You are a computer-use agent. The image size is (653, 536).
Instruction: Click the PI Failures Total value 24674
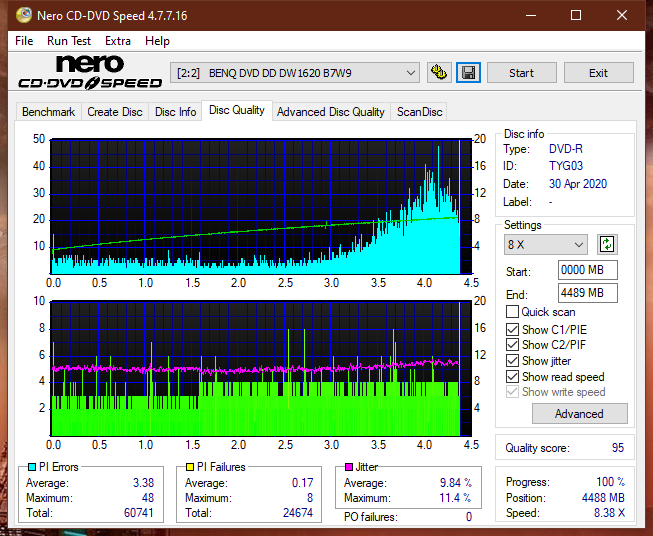[298, 512]
